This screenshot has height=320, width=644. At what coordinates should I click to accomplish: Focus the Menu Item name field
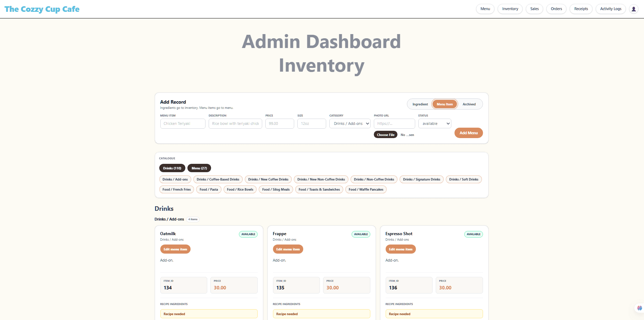(x=183, y=124)
